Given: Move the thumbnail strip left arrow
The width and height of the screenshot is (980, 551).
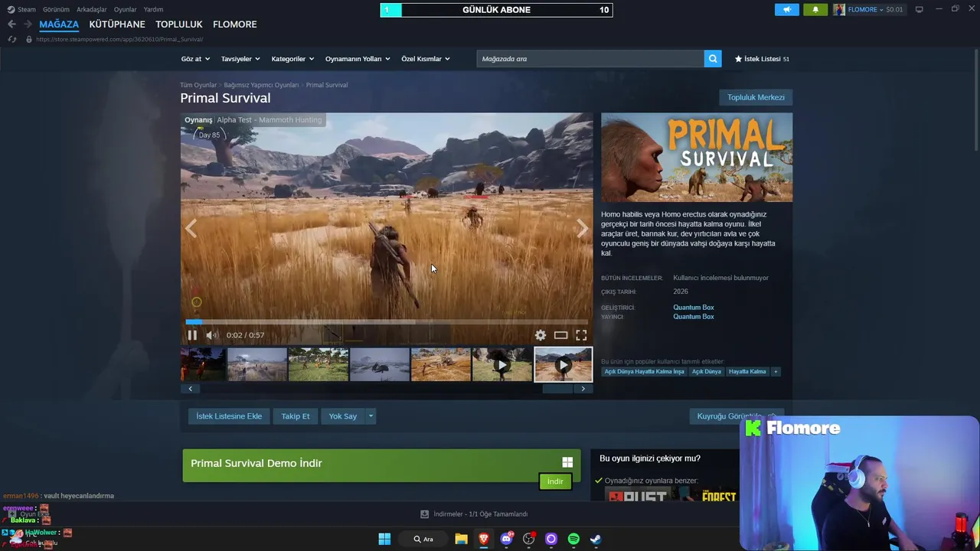Looking at the screenshot, I should tap(190, 389).
